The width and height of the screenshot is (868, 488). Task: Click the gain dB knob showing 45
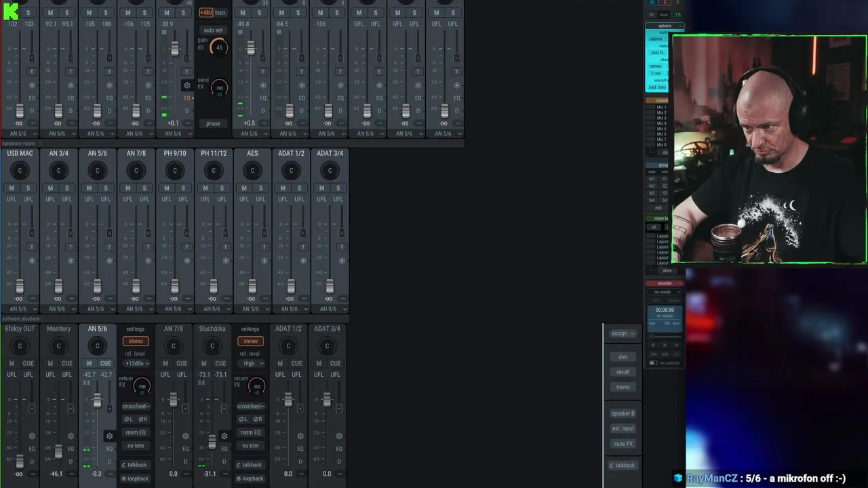point(219,47)
